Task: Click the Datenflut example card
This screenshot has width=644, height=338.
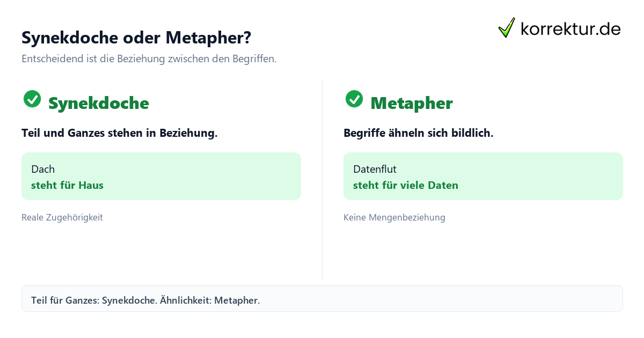Action: [483, 176]
